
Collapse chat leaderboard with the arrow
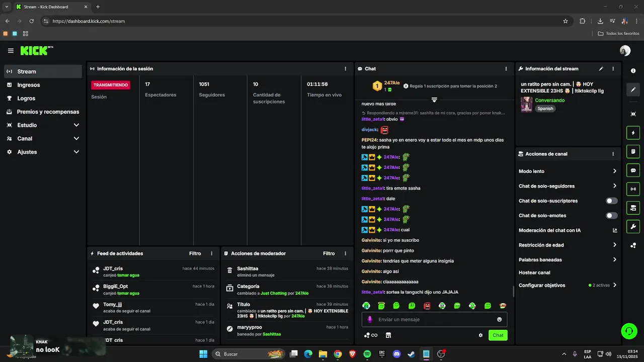pyautogui.click(x=434, y=100)
